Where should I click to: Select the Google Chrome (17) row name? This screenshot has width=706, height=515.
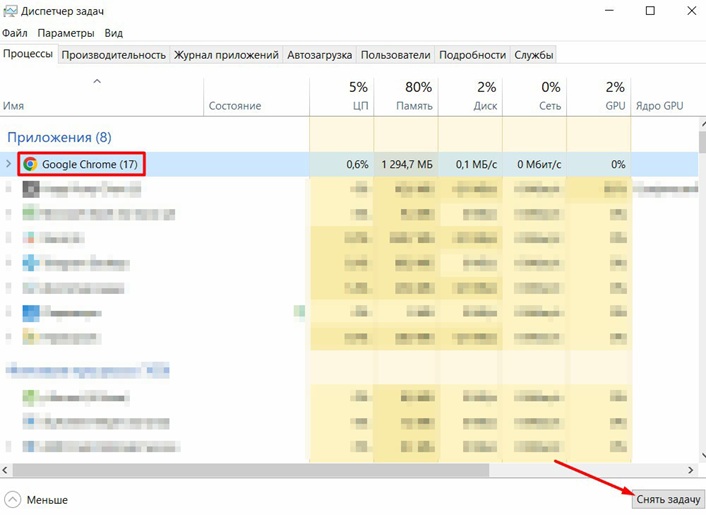click(90, 164)
